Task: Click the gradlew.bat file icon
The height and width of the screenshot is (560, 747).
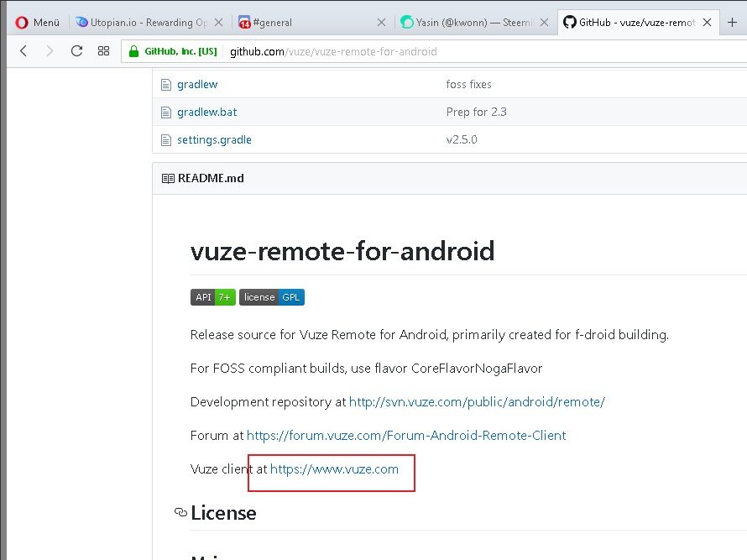Action: pyautogui.click(x=166, y=112)
